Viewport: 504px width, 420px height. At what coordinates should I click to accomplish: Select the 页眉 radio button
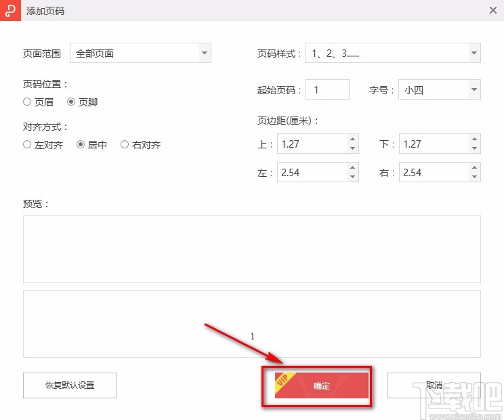pyautogui.click(x=27, y=102)
